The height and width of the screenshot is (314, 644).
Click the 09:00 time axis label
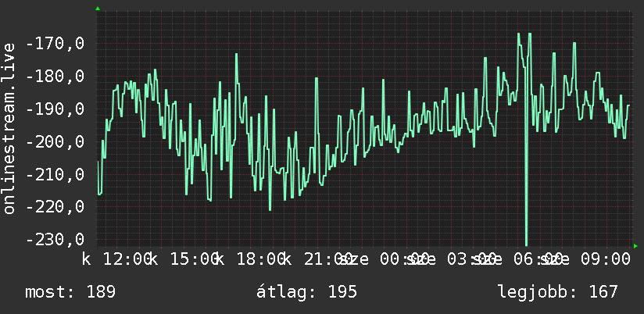[606, 259]
